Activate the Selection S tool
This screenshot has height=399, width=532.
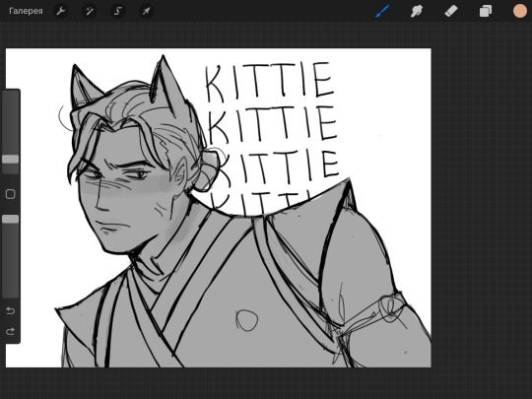tap(118, 11)
